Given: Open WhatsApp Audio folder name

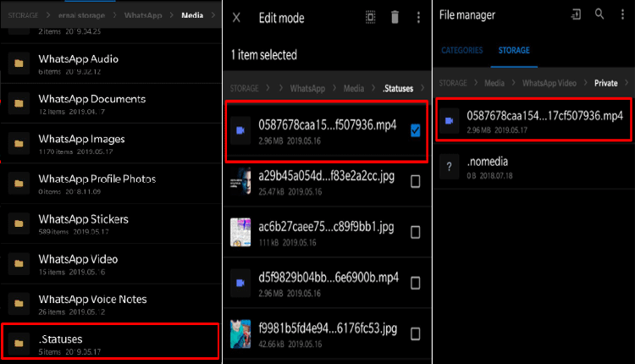Looking at the screenshot, I should 79,59.
